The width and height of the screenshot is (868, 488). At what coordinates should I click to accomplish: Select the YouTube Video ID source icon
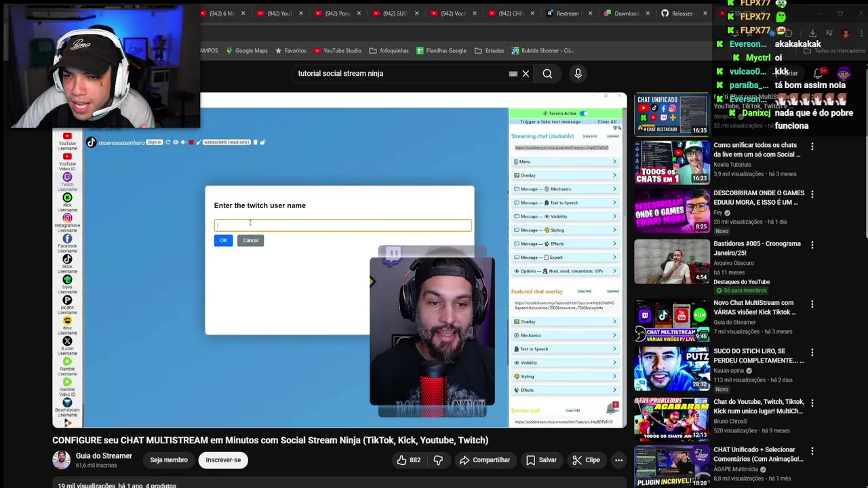pyautogui.click(x=67, y=157)
